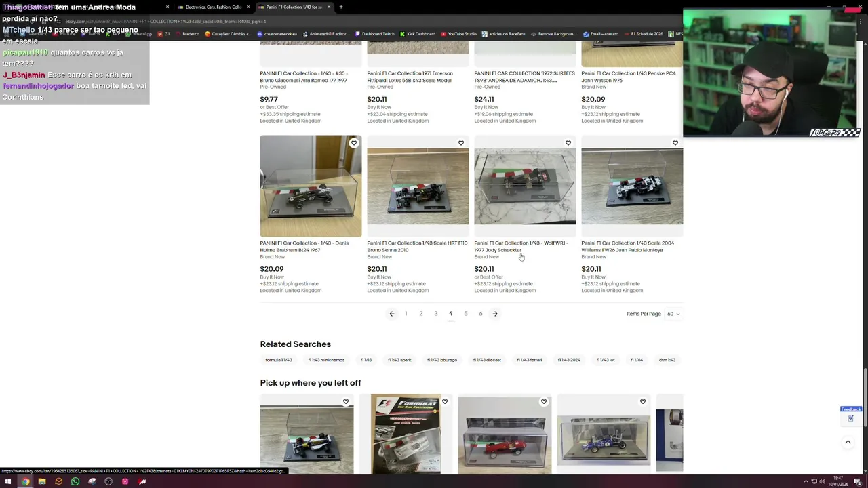Open Kick Dashboard bookmark
Screen dimensions: 868x488
click(x=418, y=34)
